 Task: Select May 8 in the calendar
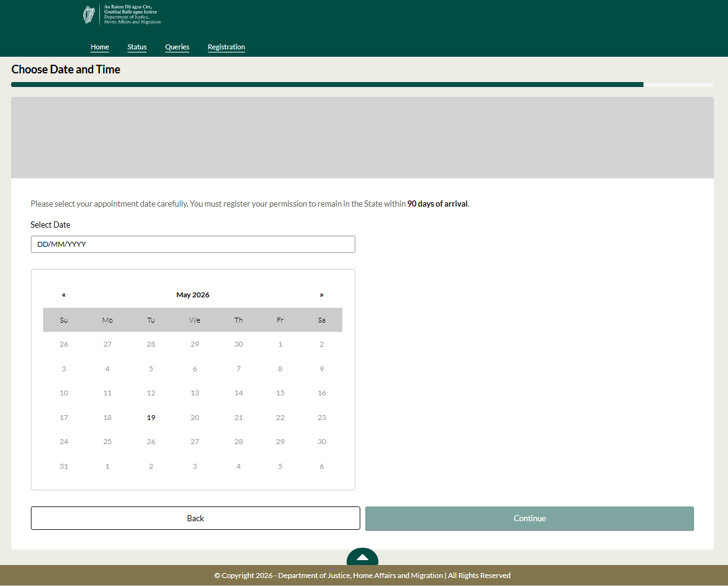[281, 369]
